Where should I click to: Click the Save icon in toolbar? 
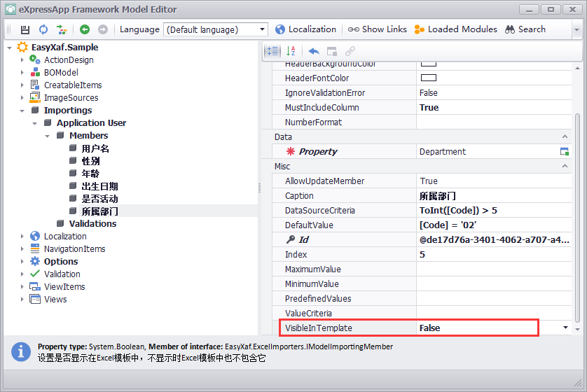[x=25, y=29]
